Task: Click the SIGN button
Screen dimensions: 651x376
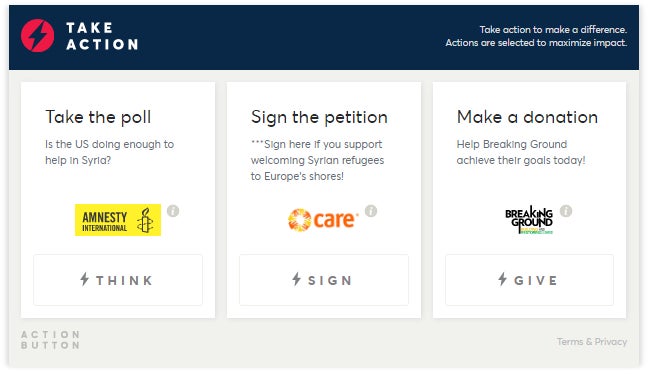Action: click(x=324, y=280)
